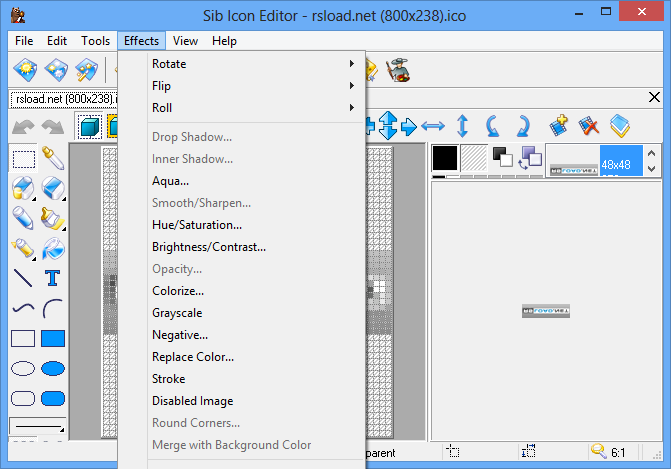671x469 pixels.
Task: Select the blue eraser tool
Action: click(x=53, y=188)
